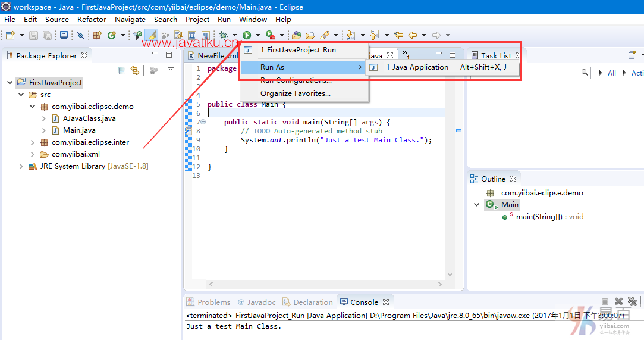
Task: Select Main.java in Package Explorer
Action: (x=79, y=130)
